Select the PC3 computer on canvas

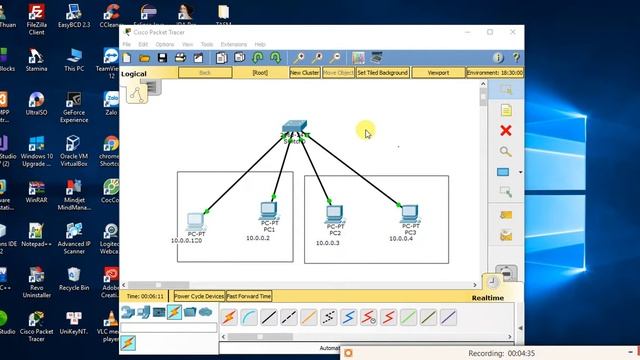(410, 215)
